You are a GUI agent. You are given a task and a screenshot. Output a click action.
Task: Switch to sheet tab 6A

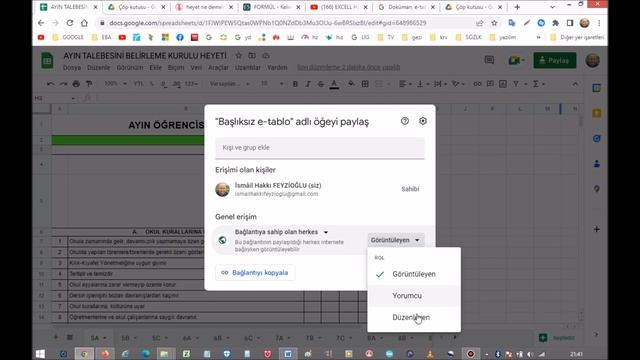(x=190, y=338)
